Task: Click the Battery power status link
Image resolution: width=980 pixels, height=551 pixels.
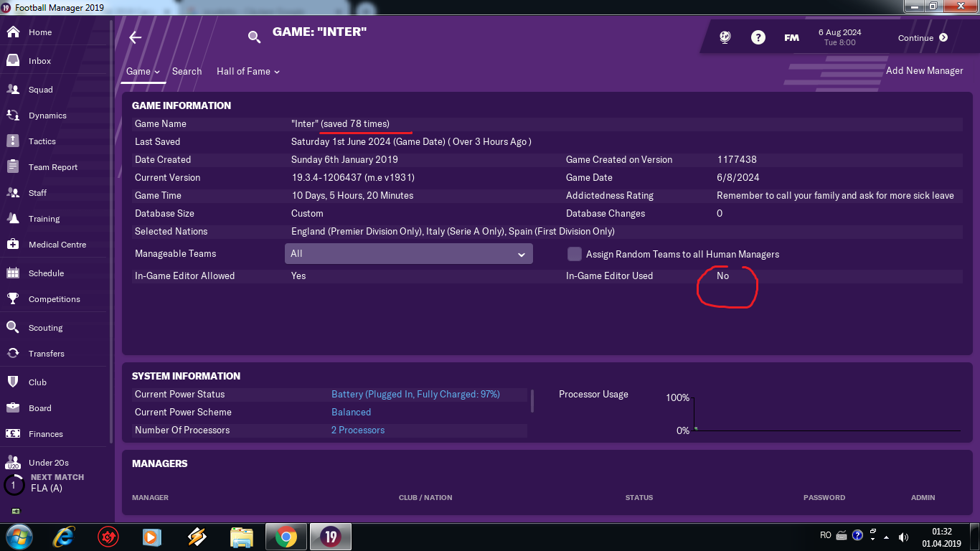Action: 415,394
